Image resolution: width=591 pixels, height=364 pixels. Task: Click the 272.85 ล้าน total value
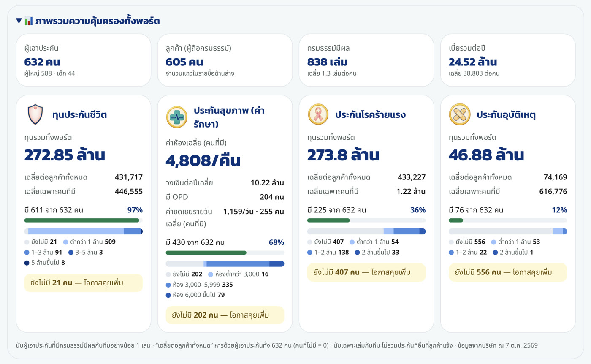pyautogui.click(x=65, y=155)
